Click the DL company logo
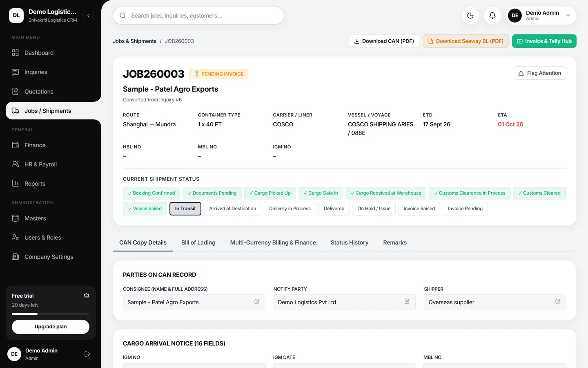The width and height of the screenshot is (588, 368). [16, 16]
